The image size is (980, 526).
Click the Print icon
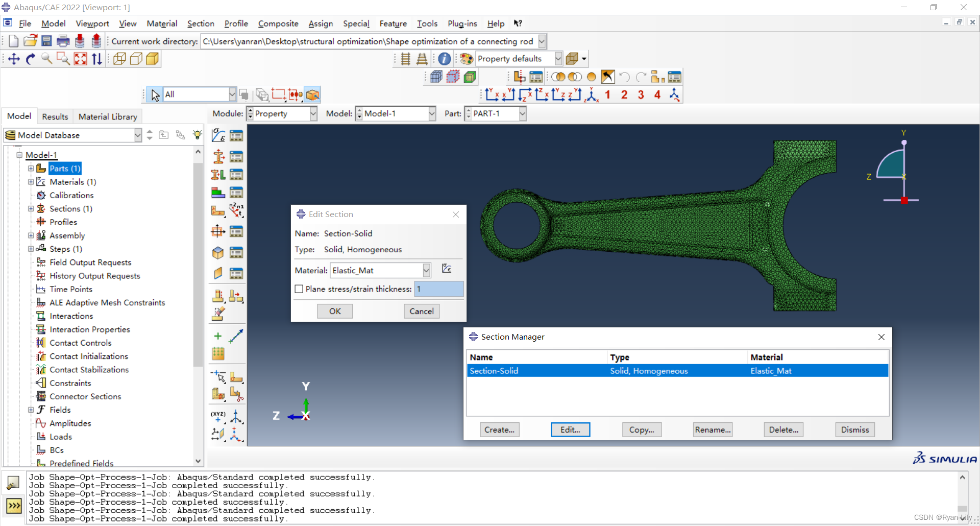63,41
